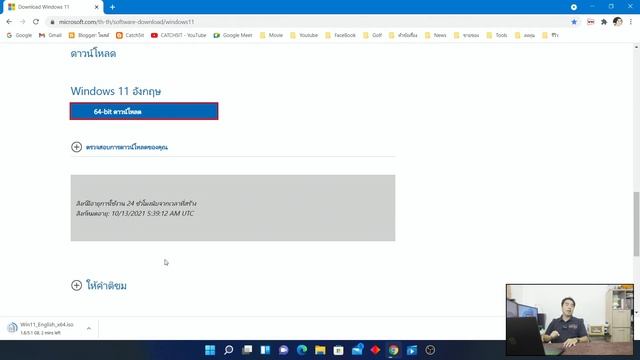Open the Chrome extensions puzzle icon
Image resolution: width=640 pixels, height=360 pixels.
[604, 22]
